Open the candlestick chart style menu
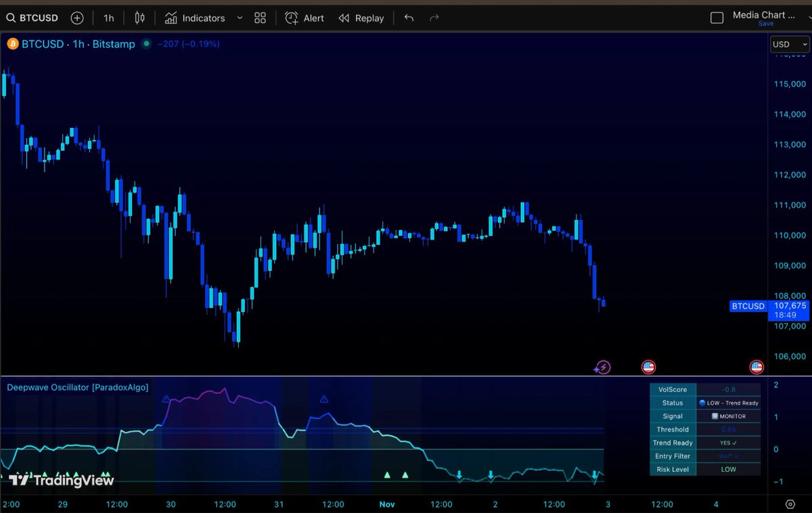 (x=139, y=18)
